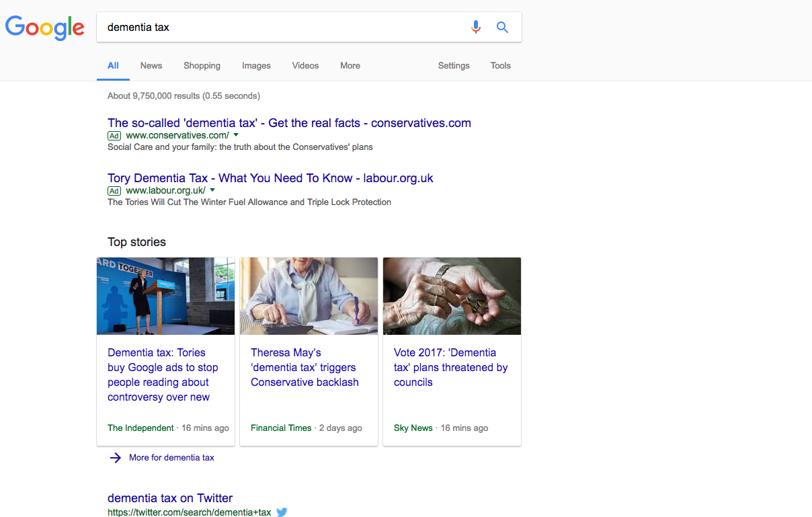This screenshot has height=517, width=812.
Task: Switch to the Images tab
Action: [256, 66]
